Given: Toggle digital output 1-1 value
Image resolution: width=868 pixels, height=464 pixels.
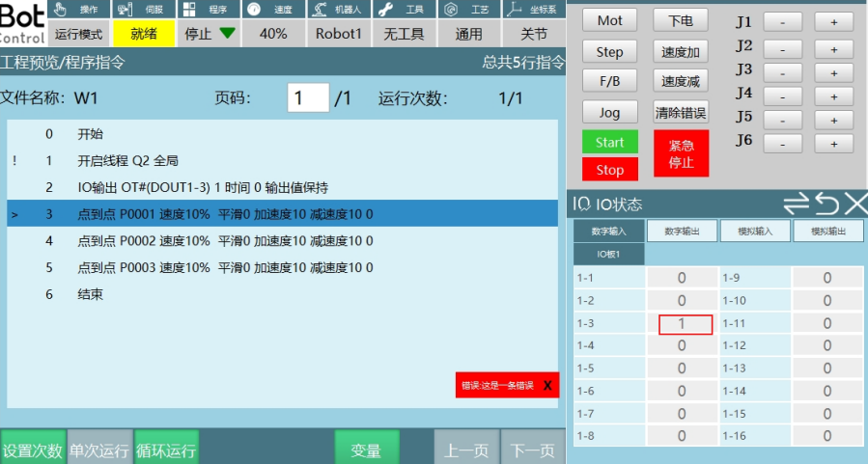Looking at the screenshot, I should pyautogui.click(x=682, y=279).
